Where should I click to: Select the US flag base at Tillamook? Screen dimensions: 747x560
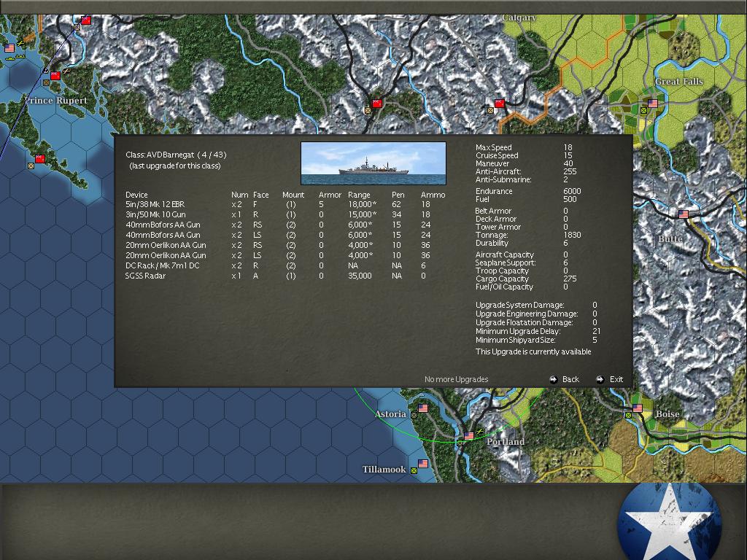click(423, 463)
